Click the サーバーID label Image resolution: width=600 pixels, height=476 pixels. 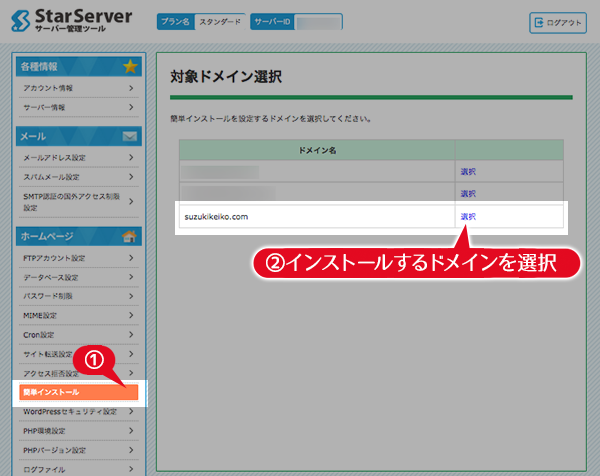pyautogui.click(x=272, y=21)
